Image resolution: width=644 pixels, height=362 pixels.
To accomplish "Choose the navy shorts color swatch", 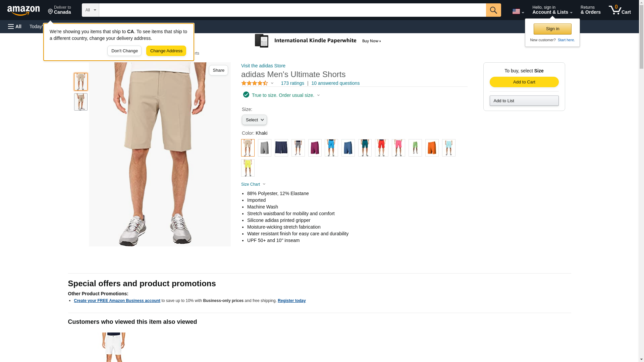I will pos(281,148).
